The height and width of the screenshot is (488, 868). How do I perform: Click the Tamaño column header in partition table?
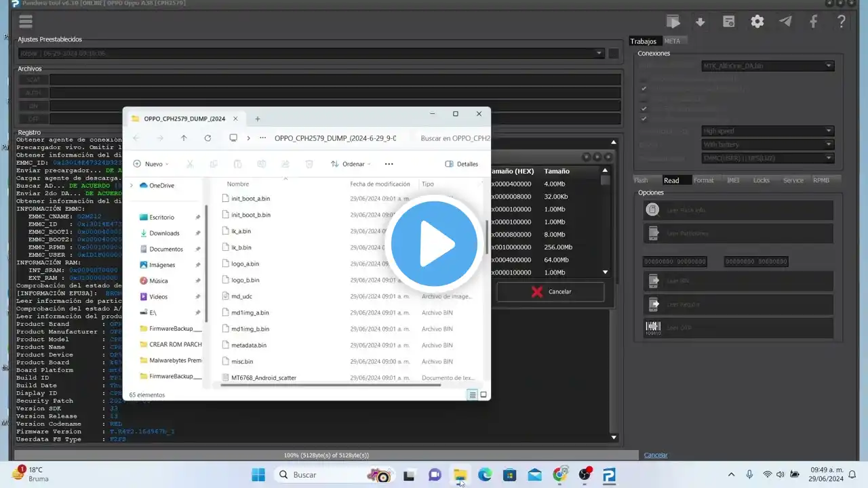pos(557,171)
